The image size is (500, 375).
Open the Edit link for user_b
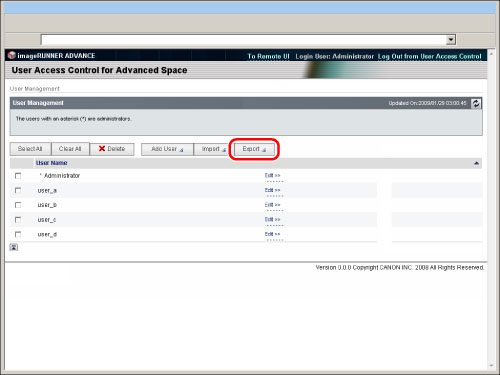(272, 205)
